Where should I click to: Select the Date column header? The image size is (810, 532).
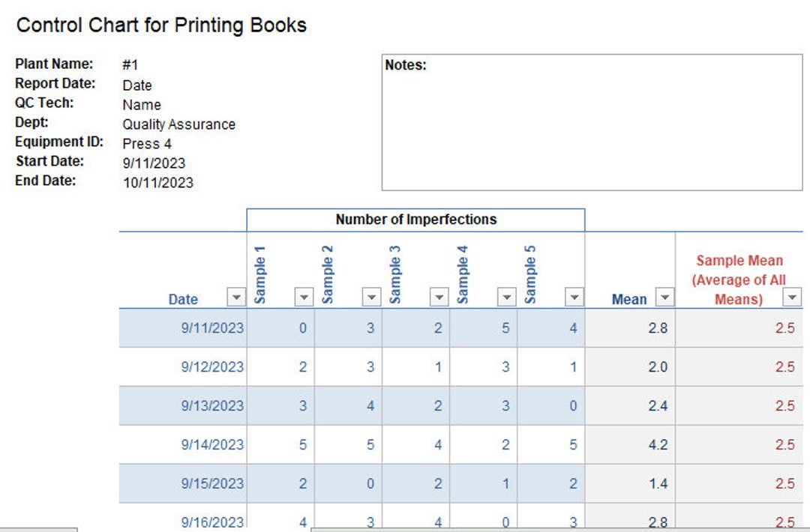tap(183, 298)
